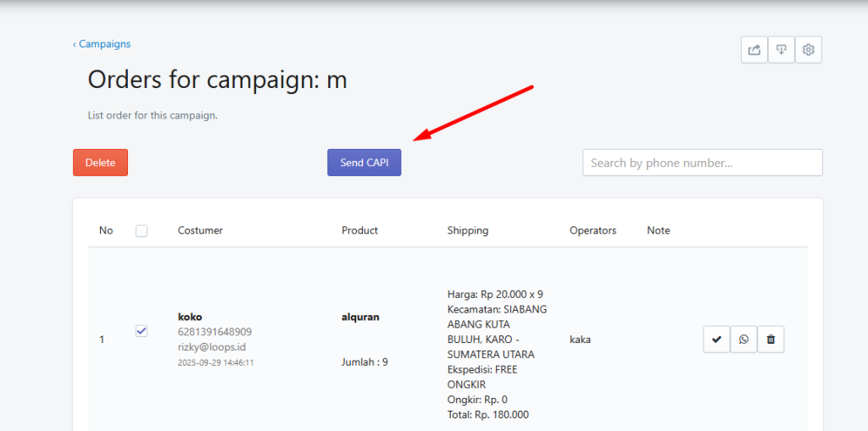The image size is (868, 431).
Task: Toggle the select-all checkbox in table header
Action: (142, 230)
